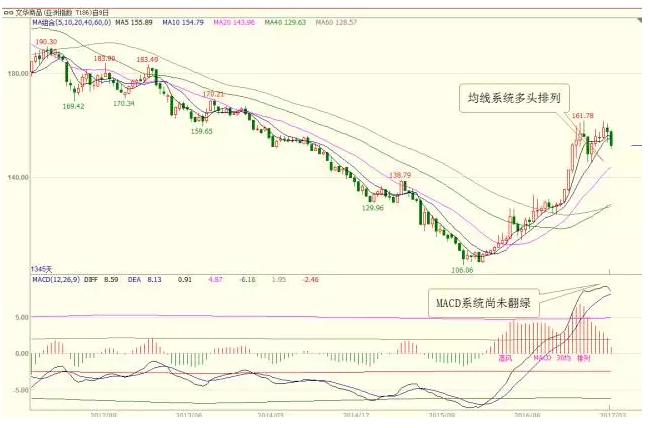Click the 161.78 recent high label
Viewport: 650px width, 428px height.
[583, 115]
